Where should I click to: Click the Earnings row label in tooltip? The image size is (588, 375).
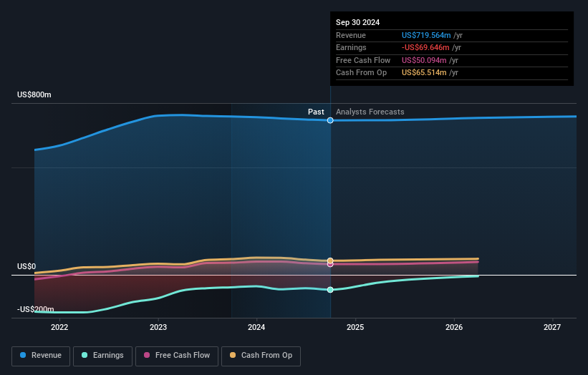351,47
